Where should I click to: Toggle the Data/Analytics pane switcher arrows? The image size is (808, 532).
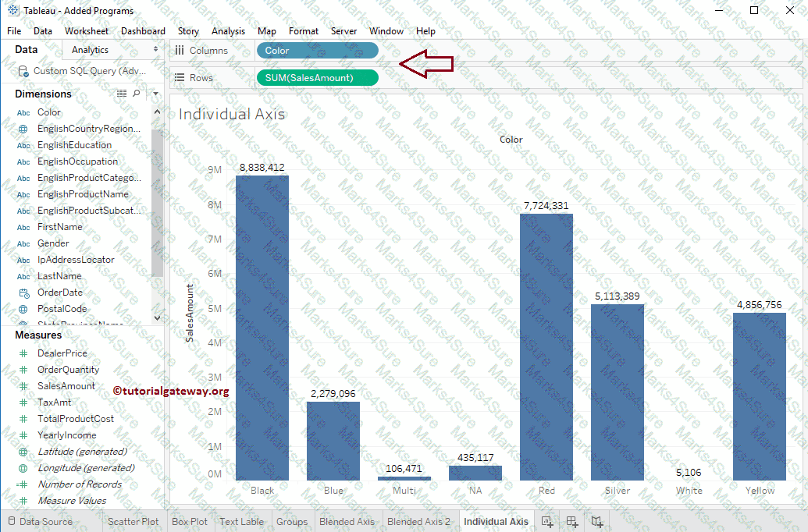156,50
